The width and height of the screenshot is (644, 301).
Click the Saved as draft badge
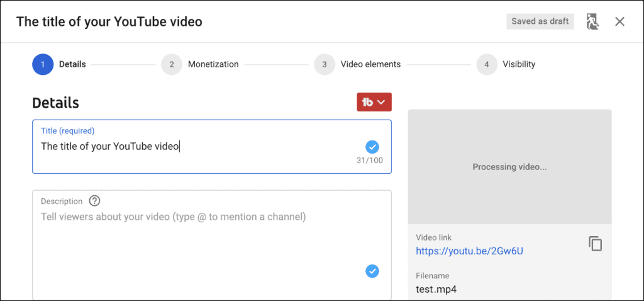[x=540, y=21]
